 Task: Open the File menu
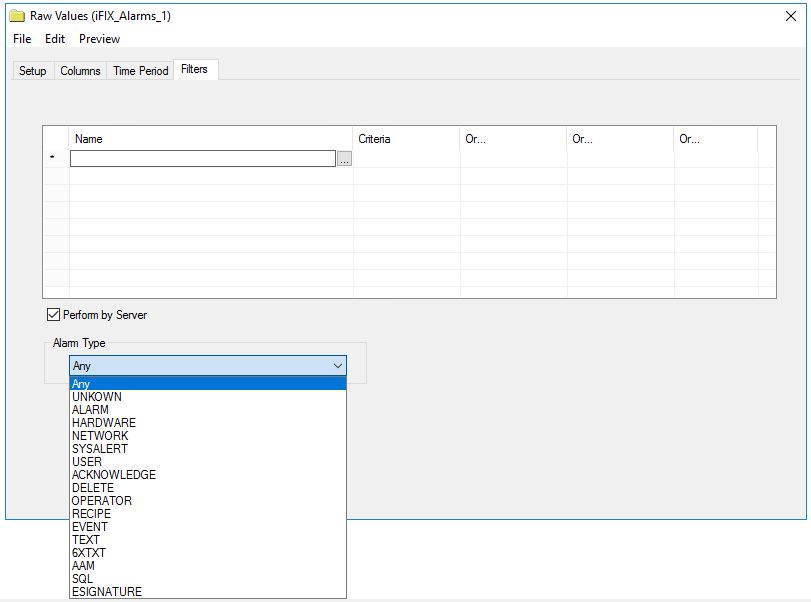[22, 39]
